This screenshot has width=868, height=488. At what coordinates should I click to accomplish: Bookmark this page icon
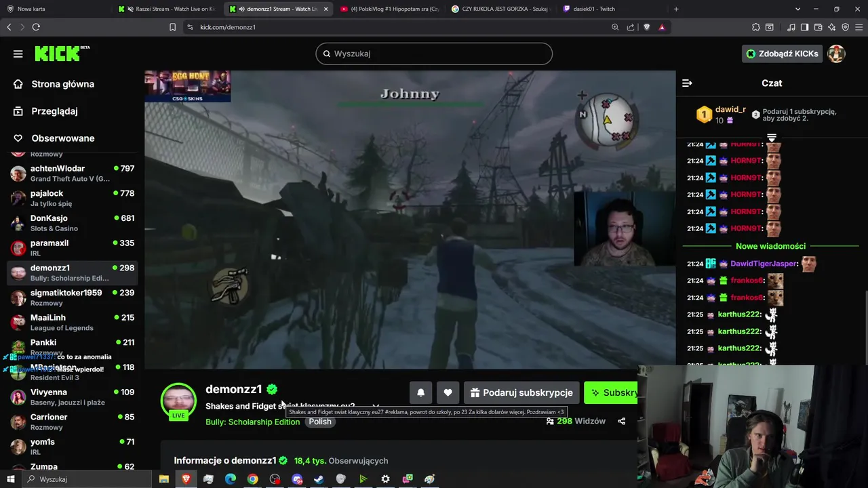click(172, 27)
